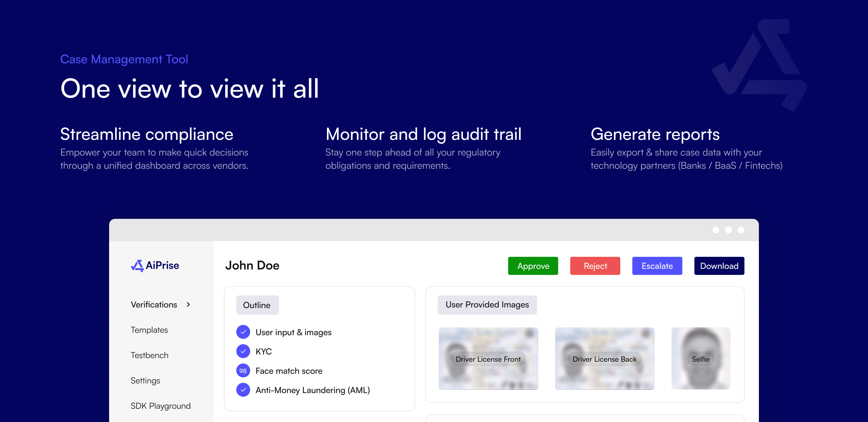Download the case report
Viewport: 868px width, 422px height.
719,266
